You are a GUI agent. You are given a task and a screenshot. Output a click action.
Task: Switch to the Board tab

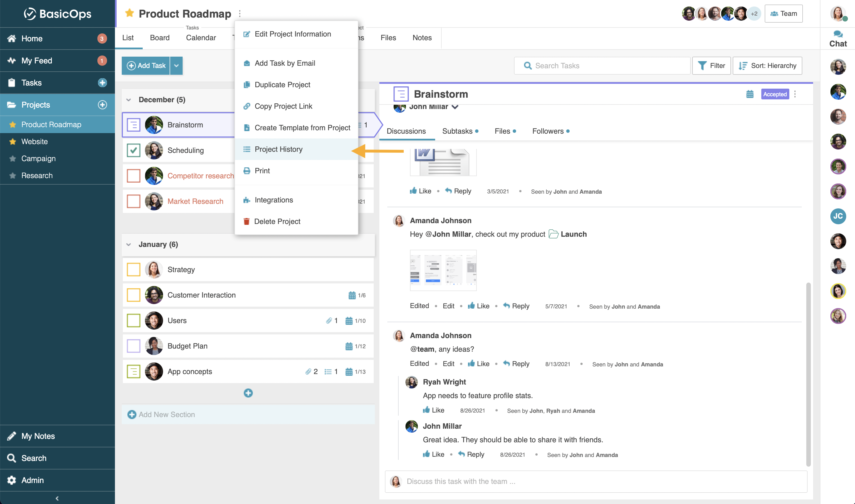point(160,38)
